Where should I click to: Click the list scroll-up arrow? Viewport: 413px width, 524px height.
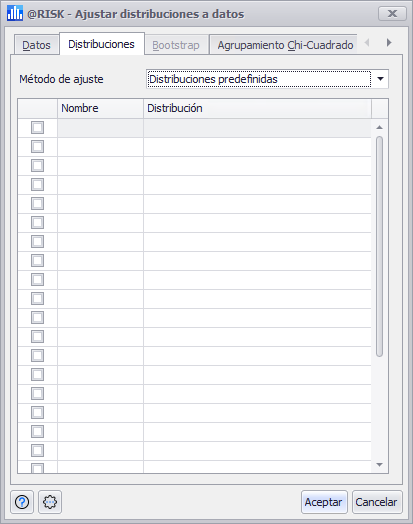(x=379, y=127)
